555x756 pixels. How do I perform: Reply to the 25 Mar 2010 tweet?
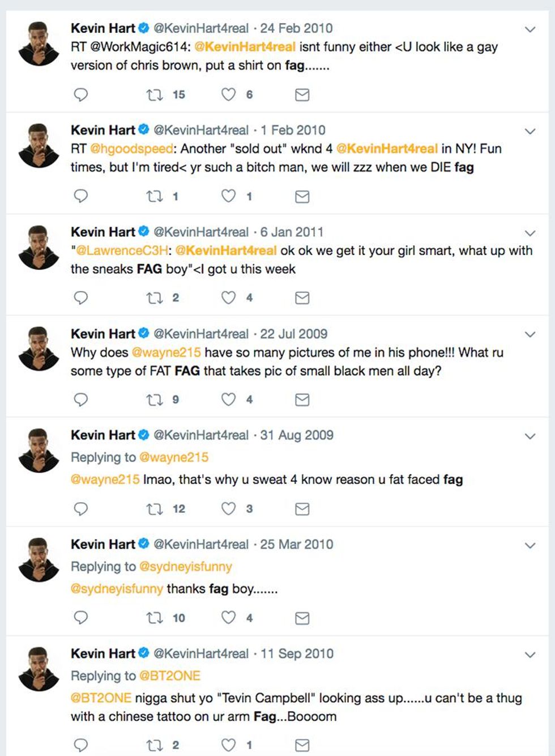[x=81, y=618]
